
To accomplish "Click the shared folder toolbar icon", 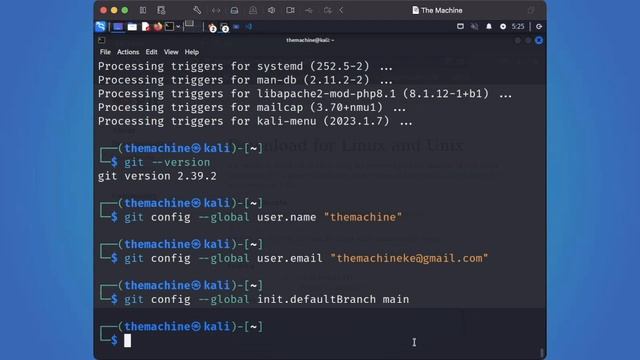I will point(327,10).
